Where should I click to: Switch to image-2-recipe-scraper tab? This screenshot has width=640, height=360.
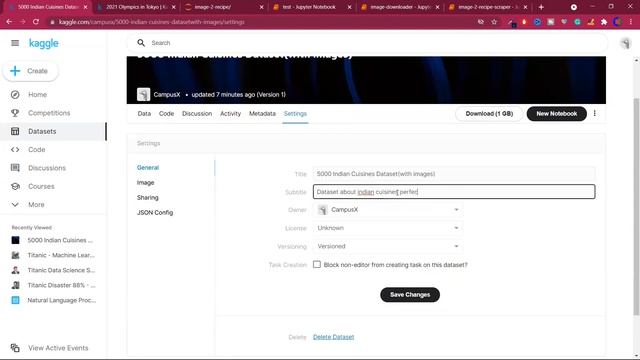(488, 7)
